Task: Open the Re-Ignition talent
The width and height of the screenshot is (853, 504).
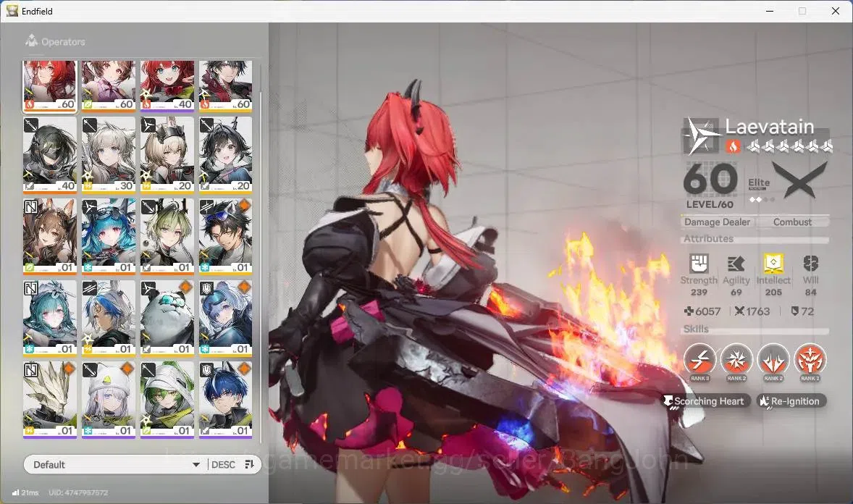Action: click(x=791, y=401)
